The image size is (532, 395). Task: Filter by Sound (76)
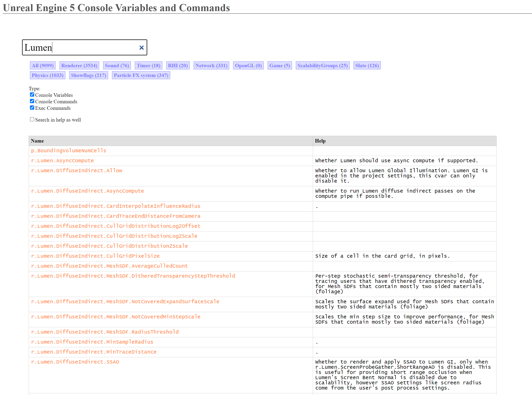tap(117, 66)
